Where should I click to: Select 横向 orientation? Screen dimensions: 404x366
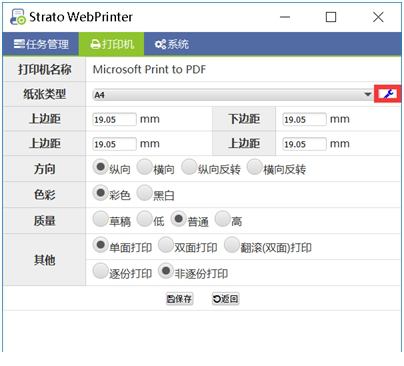point(144,167)
